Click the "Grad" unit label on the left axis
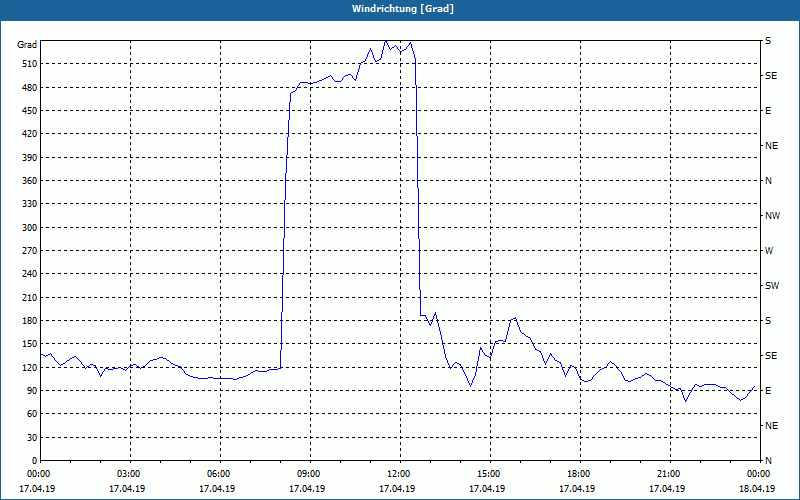The width and height of the screenshot is (800, 500). point(27,45)
